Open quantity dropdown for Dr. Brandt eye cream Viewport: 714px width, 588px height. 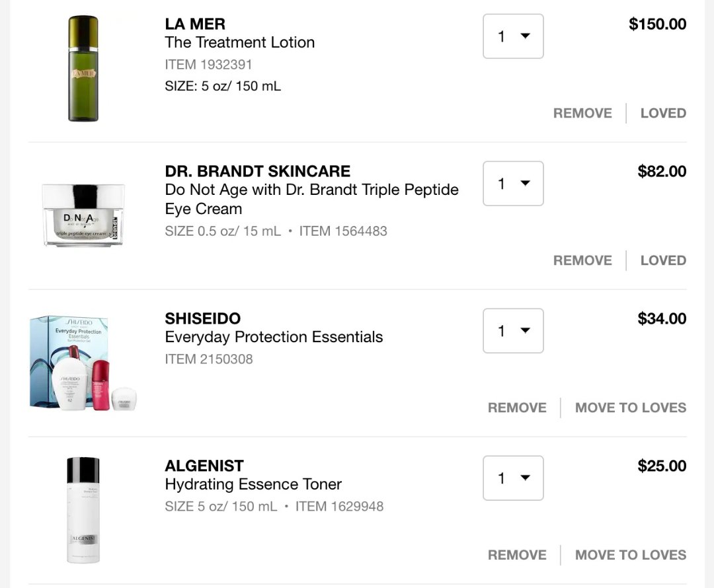tap(513, 184)
